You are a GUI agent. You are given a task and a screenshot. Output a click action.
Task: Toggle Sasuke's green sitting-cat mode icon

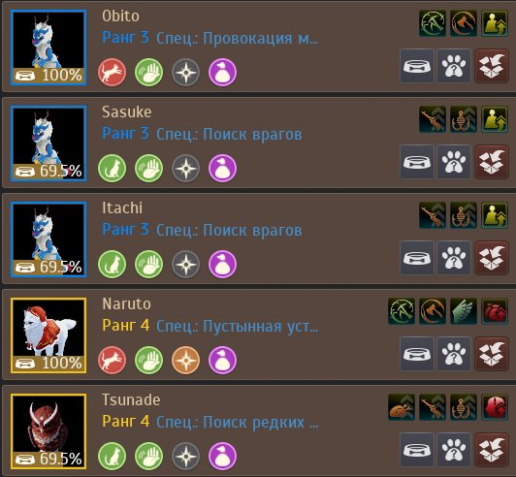(112, 168)
